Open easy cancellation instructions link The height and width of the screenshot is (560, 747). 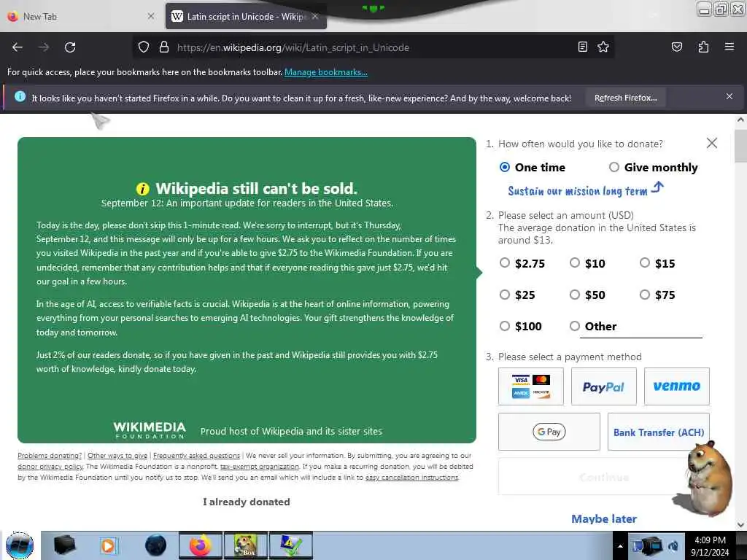pyautogui.click(x=411, y=478)
